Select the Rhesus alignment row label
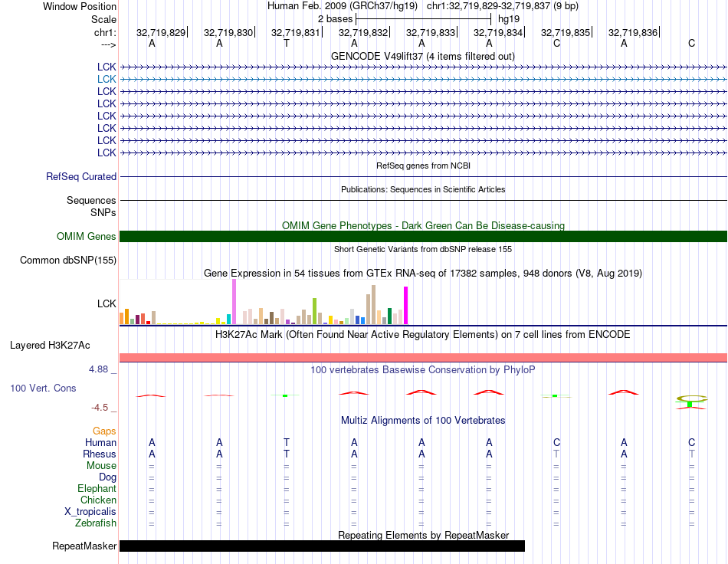The height and width of the screenshot is (564, 728). pyautogui.click(x=100, y=454)
